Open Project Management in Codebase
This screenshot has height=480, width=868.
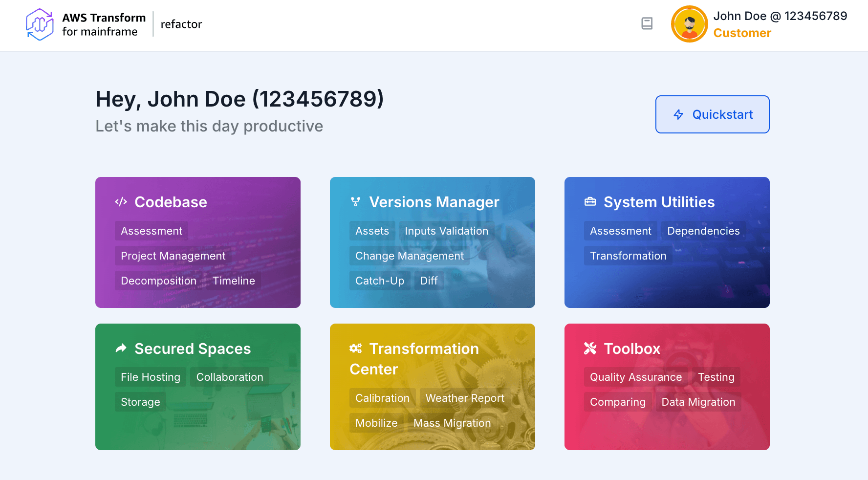click(x=173, y=256)
